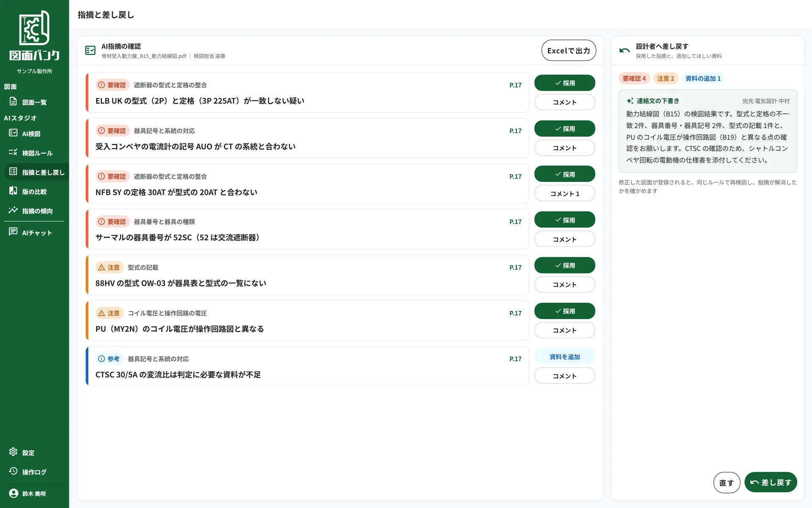Screen dimensions: 812x508
Task: Open AIチャット chat icon
Action: point(13,232)
